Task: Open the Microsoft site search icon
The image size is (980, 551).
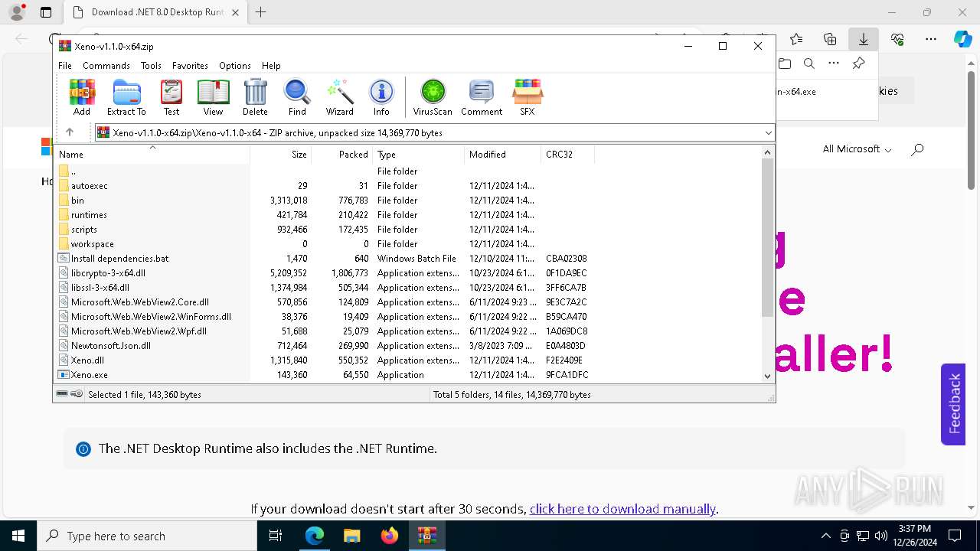Action: [x=917, y=149]
